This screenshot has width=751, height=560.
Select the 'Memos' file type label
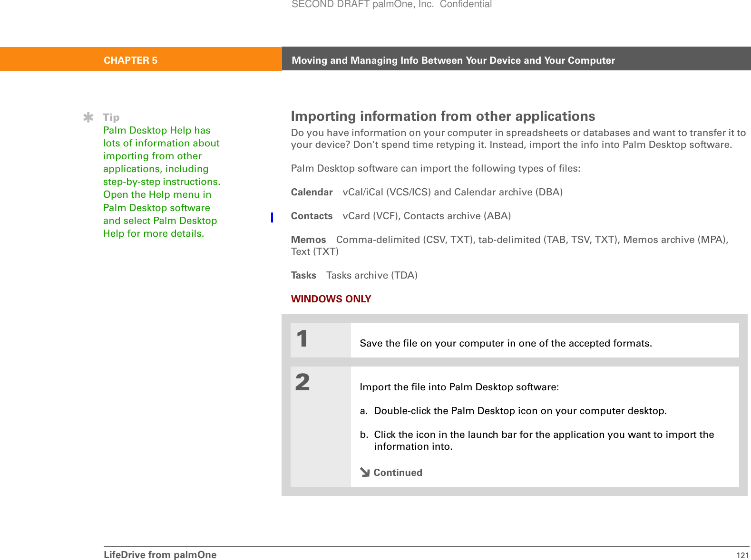click(x=308, y=240)
